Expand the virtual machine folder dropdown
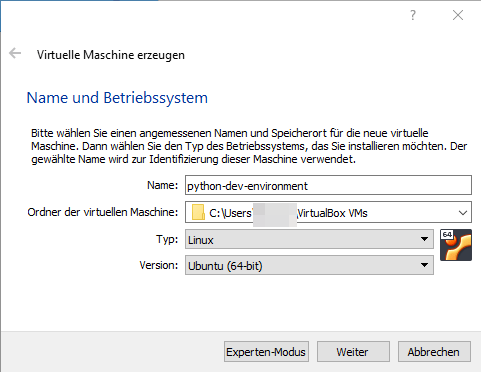This screenshot has height=372, width=481. (462, 213)
